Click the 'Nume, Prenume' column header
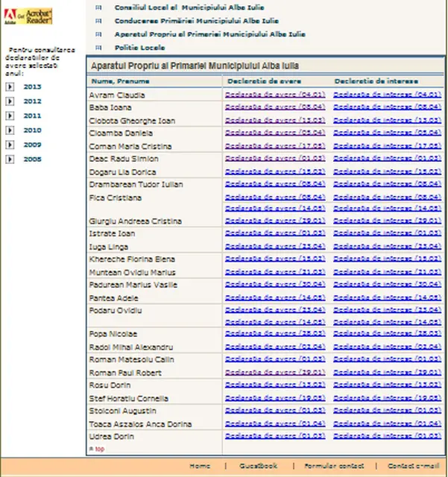 click(x=120, y=81)
